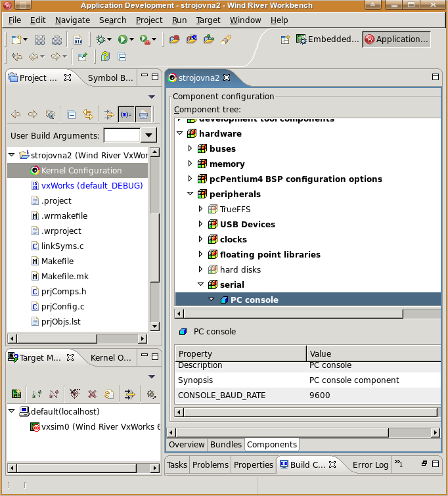Open the Error Log tab

[x=370, y=464]
